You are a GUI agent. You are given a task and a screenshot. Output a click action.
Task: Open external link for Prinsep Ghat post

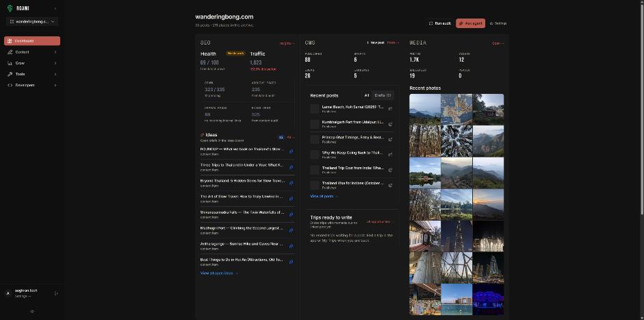click(x=390, y=139)
